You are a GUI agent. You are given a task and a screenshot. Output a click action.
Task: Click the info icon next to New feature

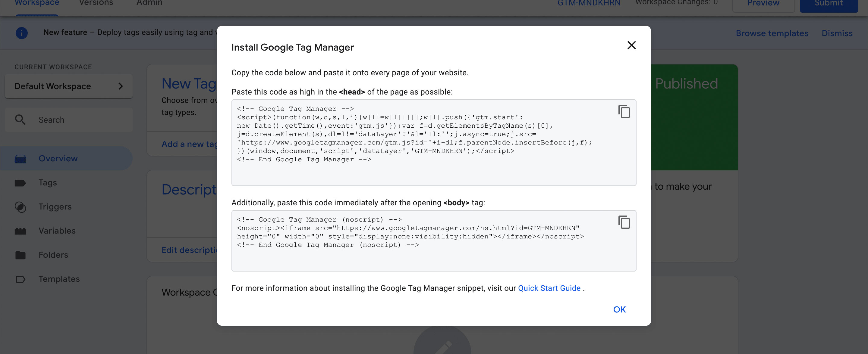(x=22, y=33)
